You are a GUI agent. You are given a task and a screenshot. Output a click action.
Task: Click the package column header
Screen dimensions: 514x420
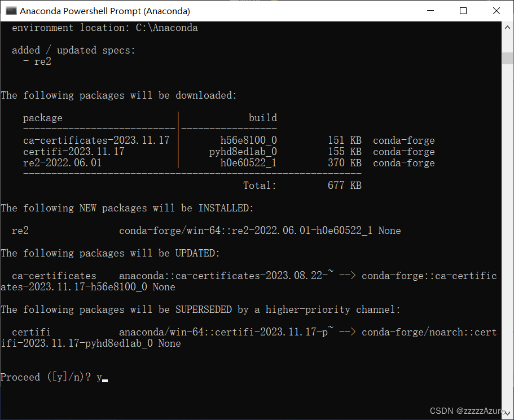pyautogui.click(x=42, y=117)
